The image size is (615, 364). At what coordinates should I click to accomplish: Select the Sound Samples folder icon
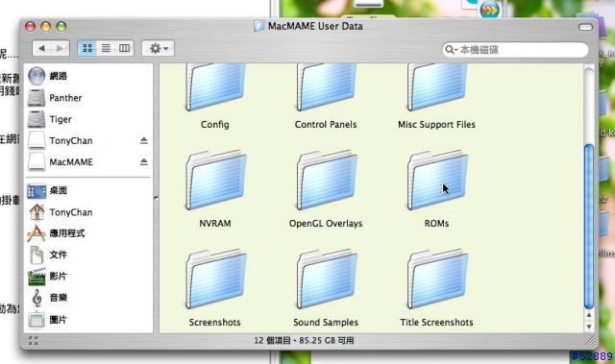pyautogui.click(x=327, y=279)
